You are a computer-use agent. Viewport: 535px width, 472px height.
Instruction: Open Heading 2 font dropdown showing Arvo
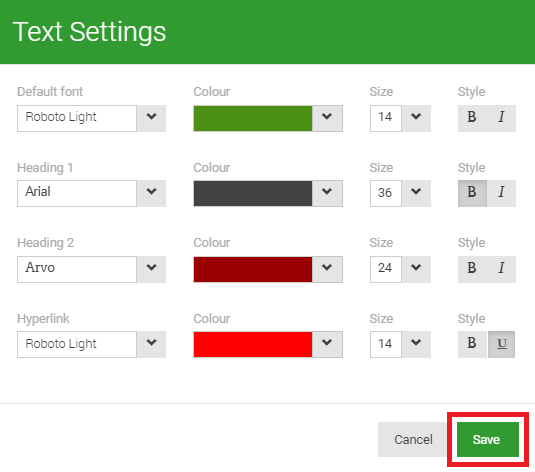151,269
